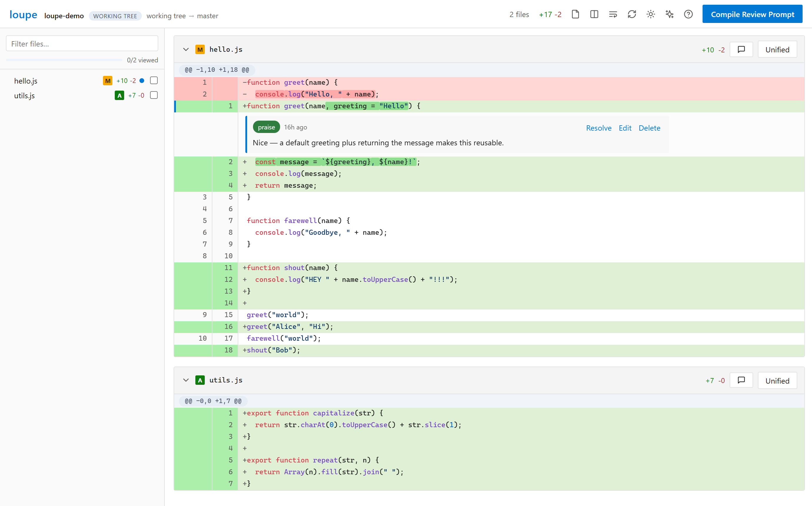Click line 'export function capitalize(str)'
812x506 pixels.
coord(489,413)
